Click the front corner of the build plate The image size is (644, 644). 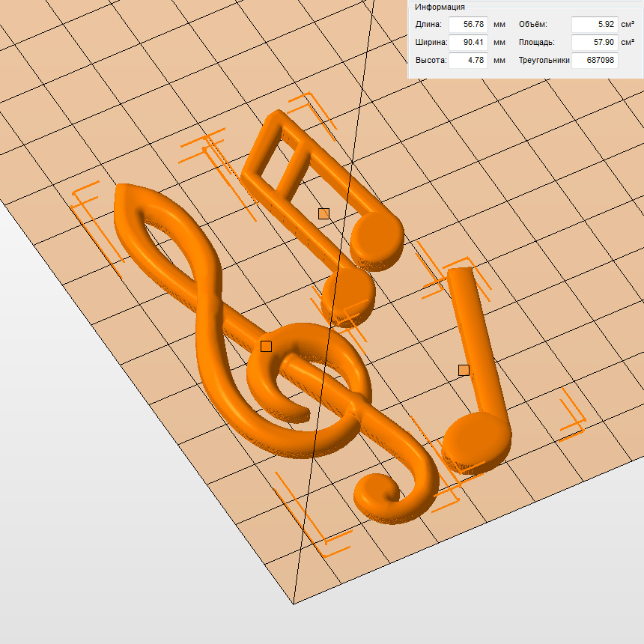293,602
